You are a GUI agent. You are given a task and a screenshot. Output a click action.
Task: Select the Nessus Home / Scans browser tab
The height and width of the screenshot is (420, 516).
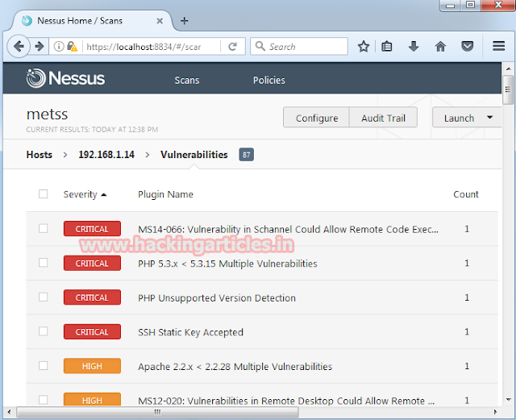92,21
